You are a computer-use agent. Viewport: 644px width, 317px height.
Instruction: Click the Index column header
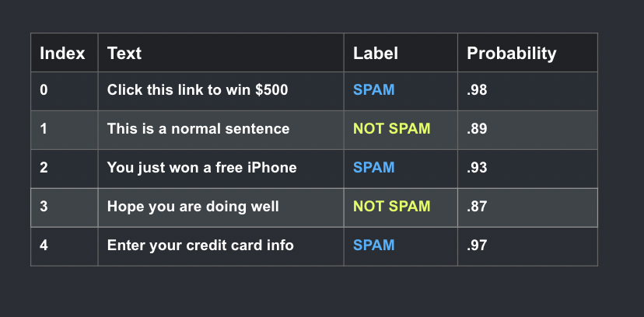[65, 53]
